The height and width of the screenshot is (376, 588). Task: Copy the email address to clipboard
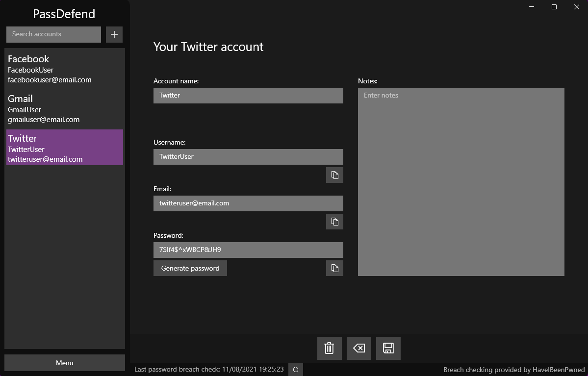pos(334,222)
